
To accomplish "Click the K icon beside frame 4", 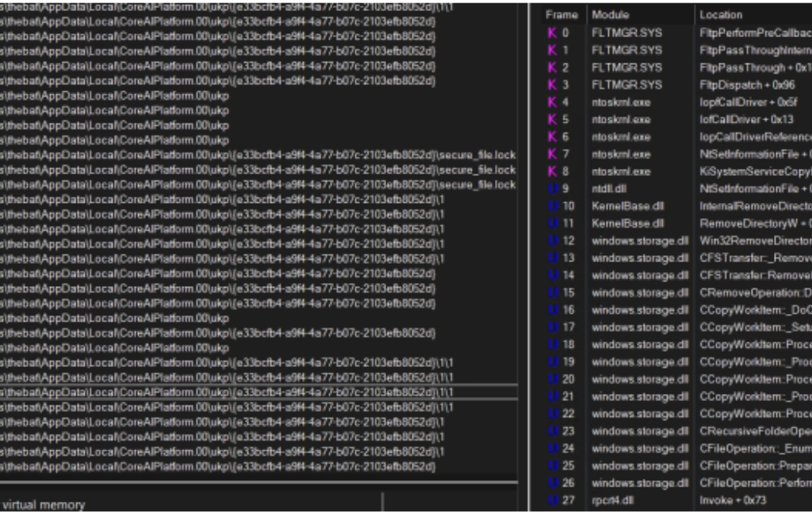I will (552, 102).
